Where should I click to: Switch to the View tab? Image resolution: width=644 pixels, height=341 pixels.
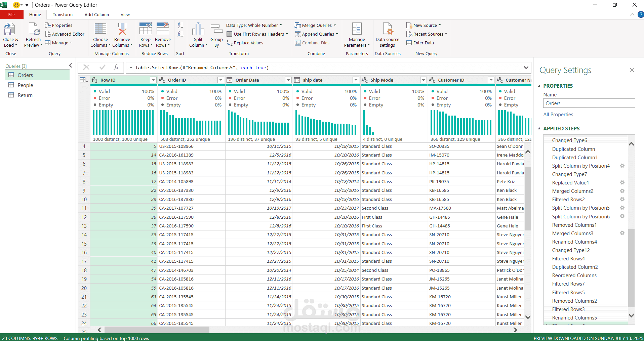click(125, 15)
